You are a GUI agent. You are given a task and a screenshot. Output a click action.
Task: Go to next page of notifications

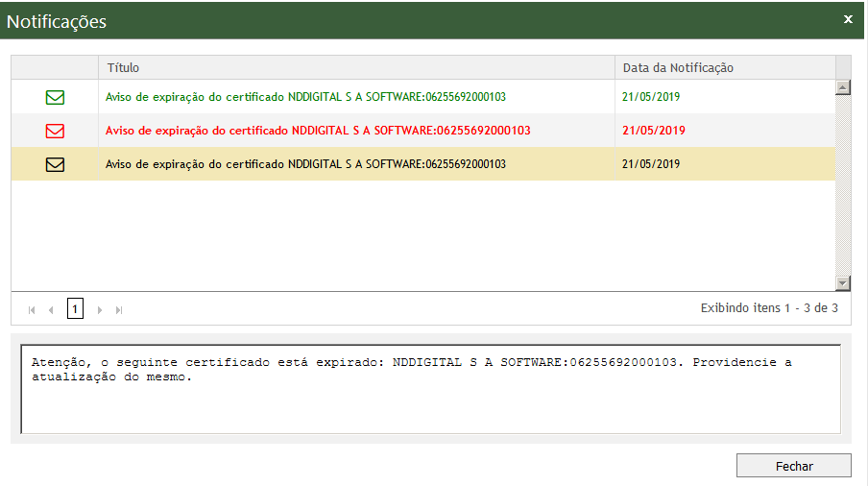click(100, 310)
